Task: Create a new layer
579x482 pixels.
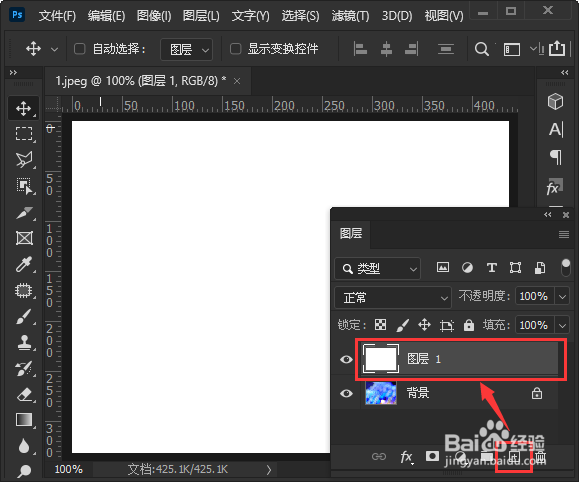Action: point(514,457)
